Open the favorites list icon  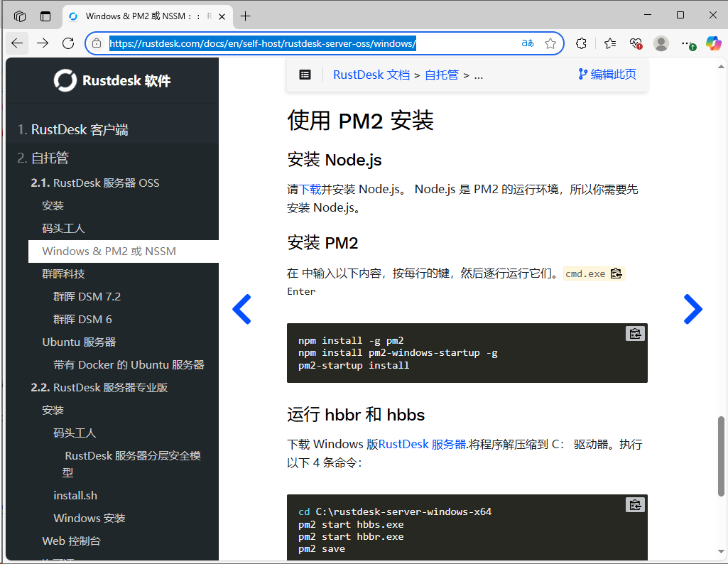point(610,43)
